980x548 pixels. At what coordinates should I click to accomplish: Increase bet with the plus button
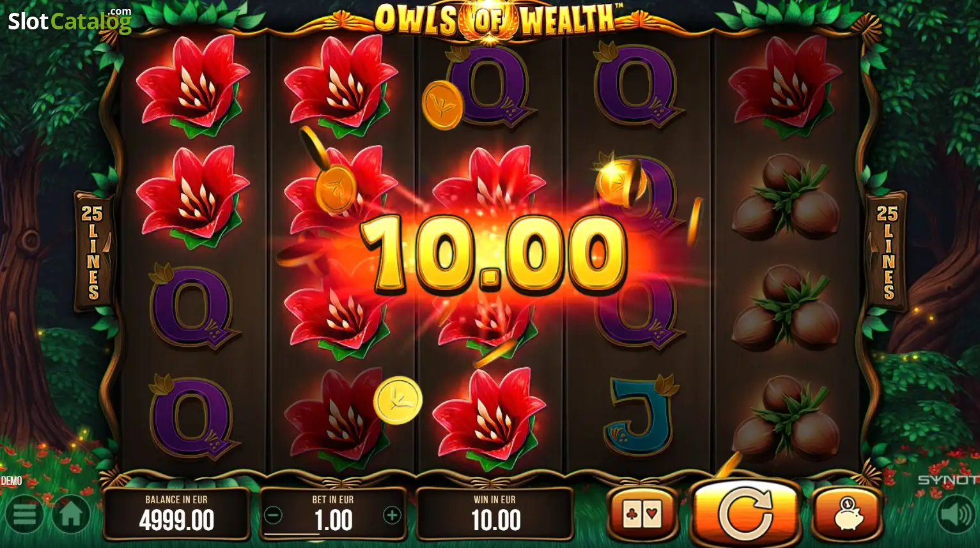392,515
